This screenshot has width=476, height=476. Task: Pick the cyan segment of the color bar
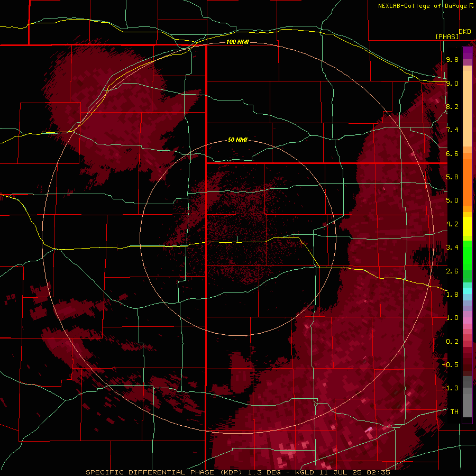[467, 291]
